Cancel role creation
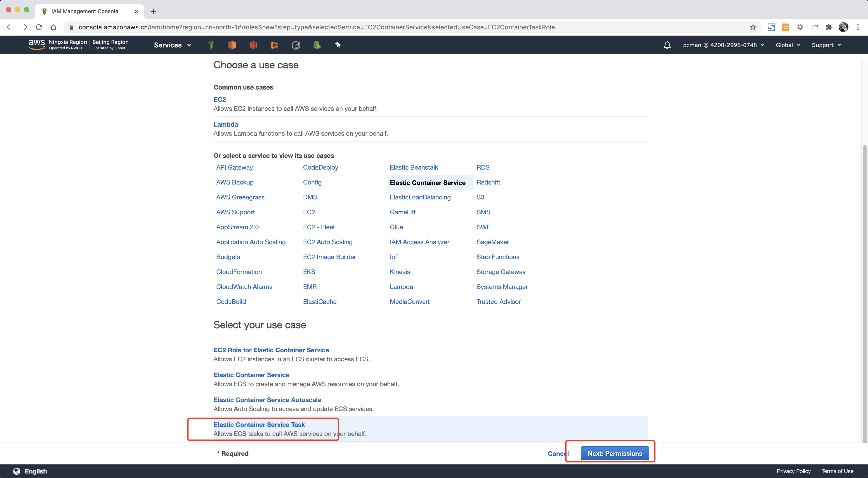The image size is (868, 478). [x=558, y=454]
